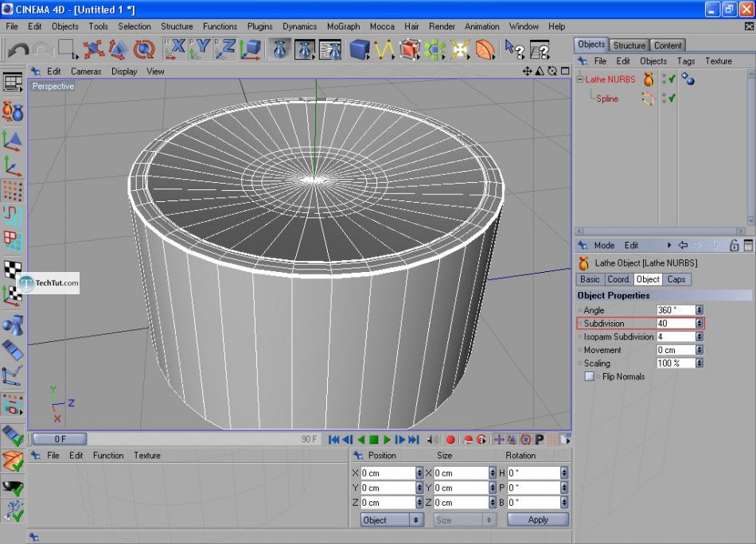Click the Render in Picture Viewer icon
756x544 pixels.
click(x=305, y=49)
